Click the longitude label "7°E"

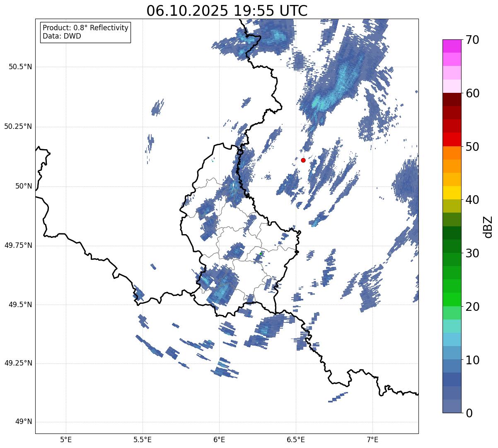pos(372,440)
